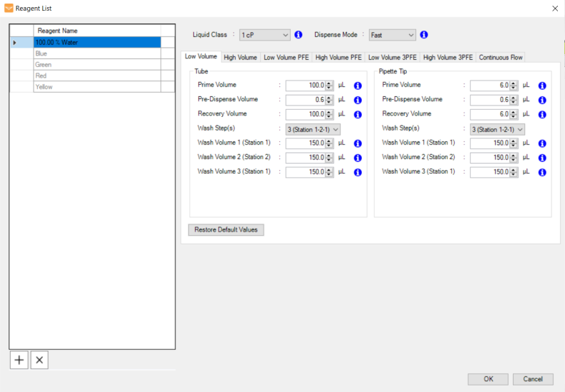565x392 pixels.
Task: Click the plus icon to add a reagent
Action: click(x=19, y=361)
